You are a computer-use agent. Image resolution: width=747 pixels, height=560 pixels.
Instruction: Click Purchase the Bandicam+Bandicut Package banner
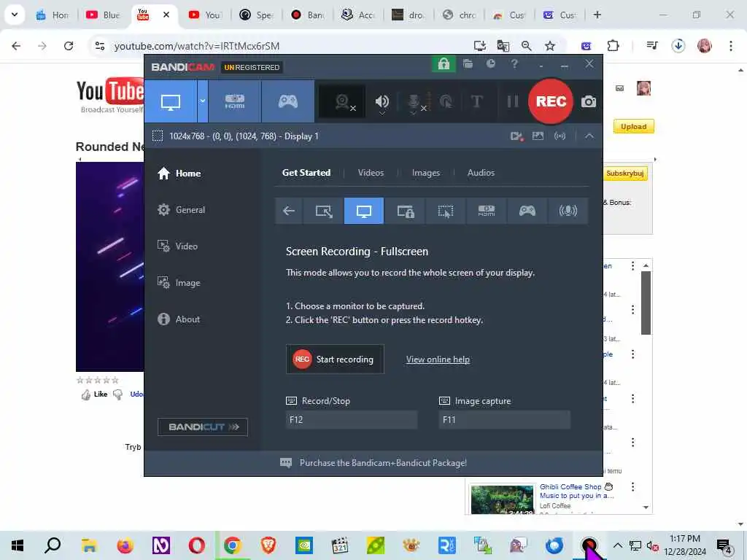point(373,463)
